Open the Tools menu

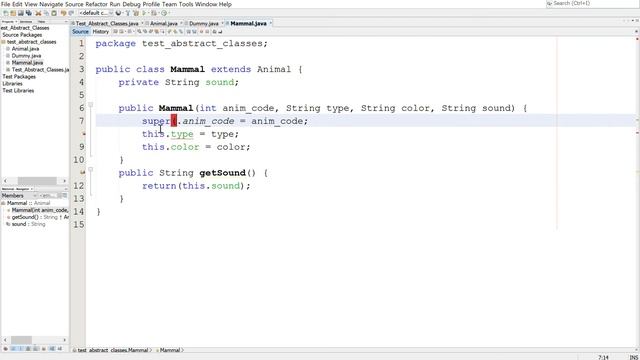186,4
